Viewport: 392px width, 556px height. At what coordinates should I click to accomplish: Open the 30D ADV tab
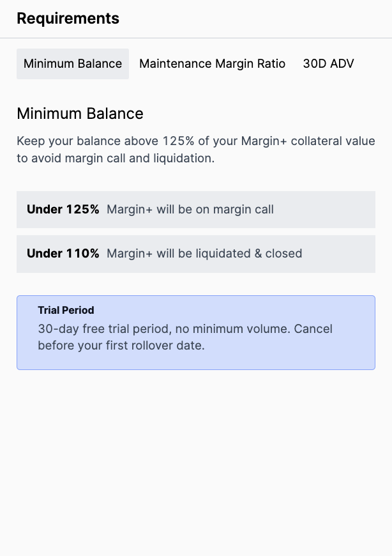coord(328,64)
